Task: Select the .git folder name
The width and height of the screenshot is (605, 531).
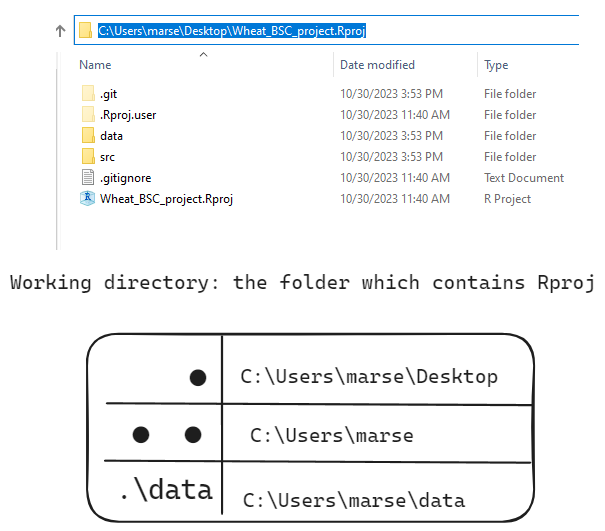Action: (x=109, y=94)
